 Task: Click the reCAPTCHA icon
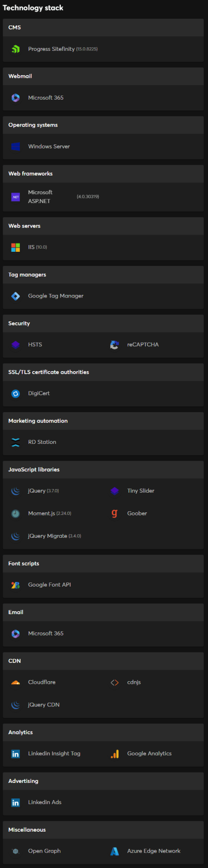click(114, 345)
